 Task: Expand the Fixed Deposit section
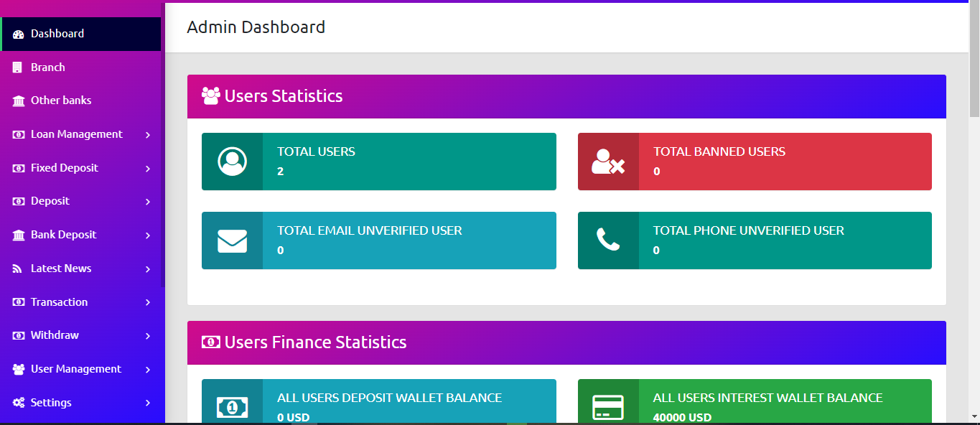point(148,167)
